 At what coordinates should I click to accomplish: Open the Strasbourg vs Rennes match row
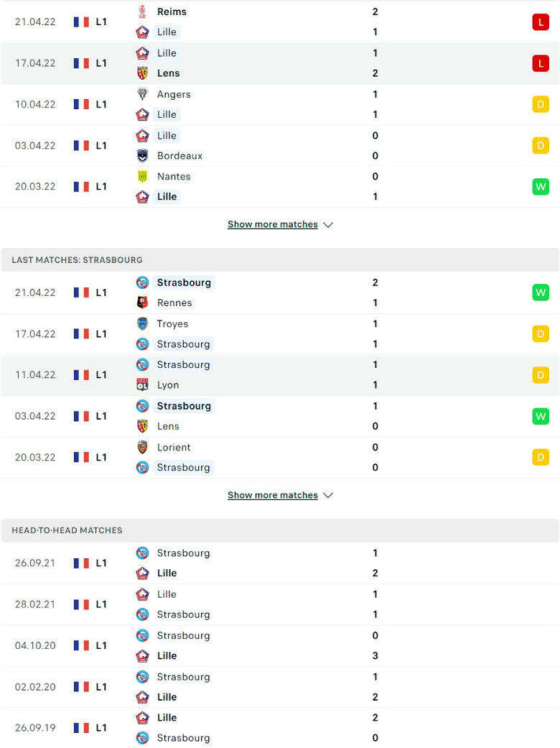click(280, 292)
